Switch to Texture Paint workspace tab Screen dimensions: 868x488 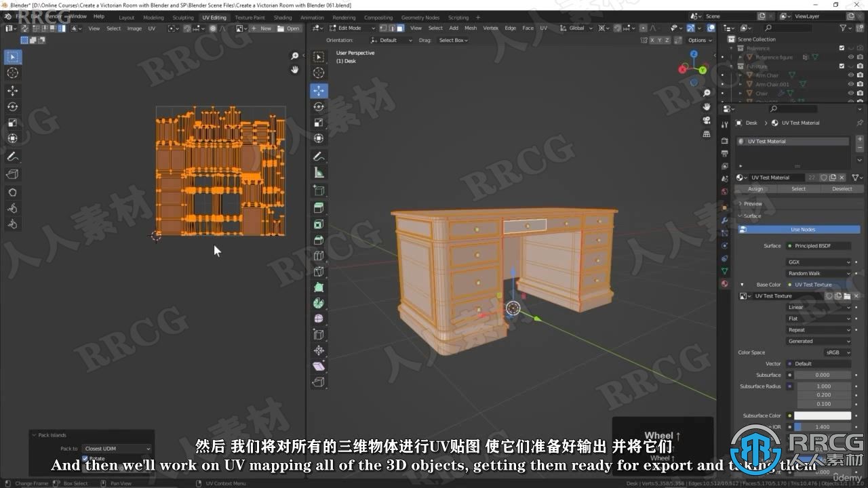click(250, 17)
